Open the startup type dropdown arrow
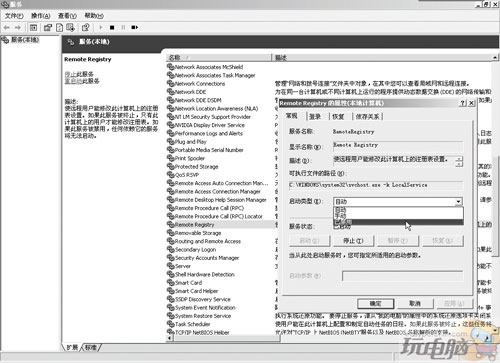Image resolution: width=500 pixels, height=363 pixels. [459, 202]
